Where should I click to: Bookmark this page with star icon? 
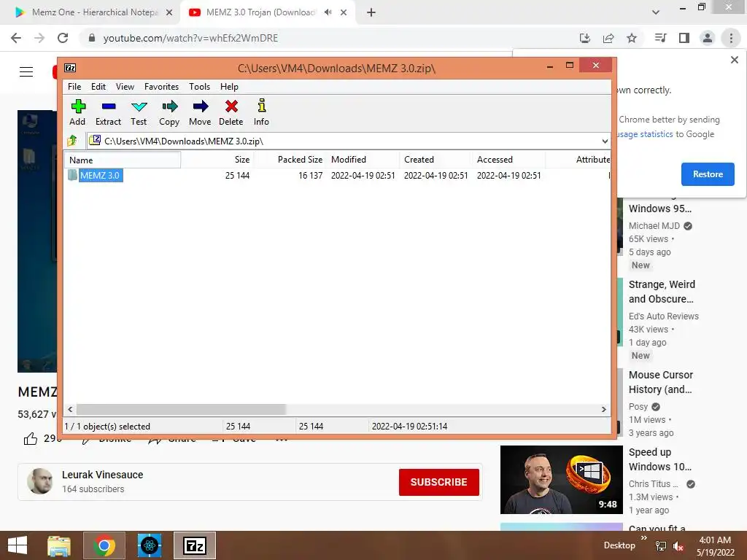point(632,38)
